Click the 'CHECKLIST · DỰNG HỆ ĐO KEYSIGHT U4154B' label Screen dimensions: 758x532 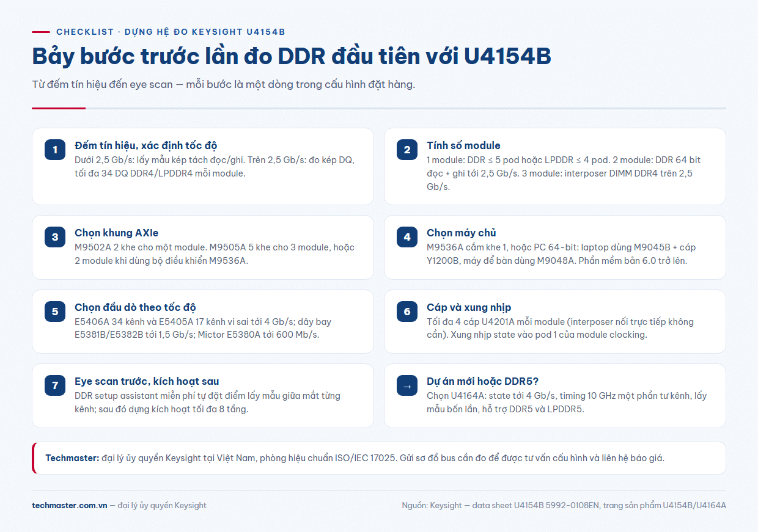[171, 32]
